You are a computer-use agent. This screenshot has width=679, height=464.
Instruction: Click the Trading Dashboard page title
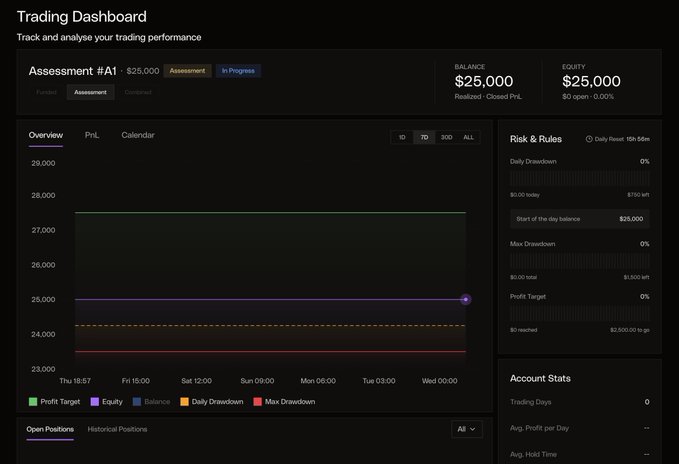point(81,16)
